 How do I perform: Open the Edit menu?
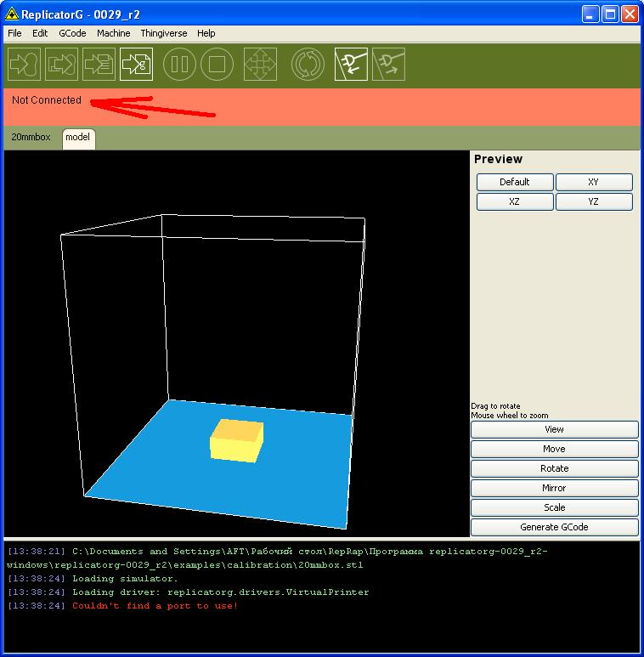pyautogui.click(x=40, y=33)
